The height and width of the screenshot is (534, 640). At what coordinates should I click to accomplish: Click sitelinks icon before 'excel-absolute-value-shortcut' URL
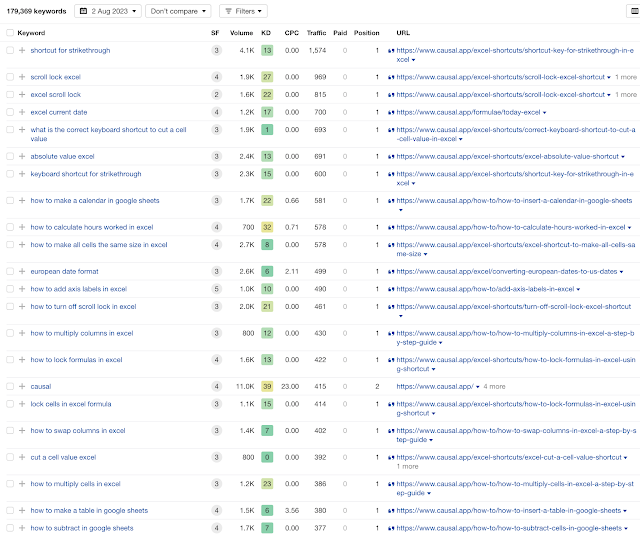[x=391, y=156]
